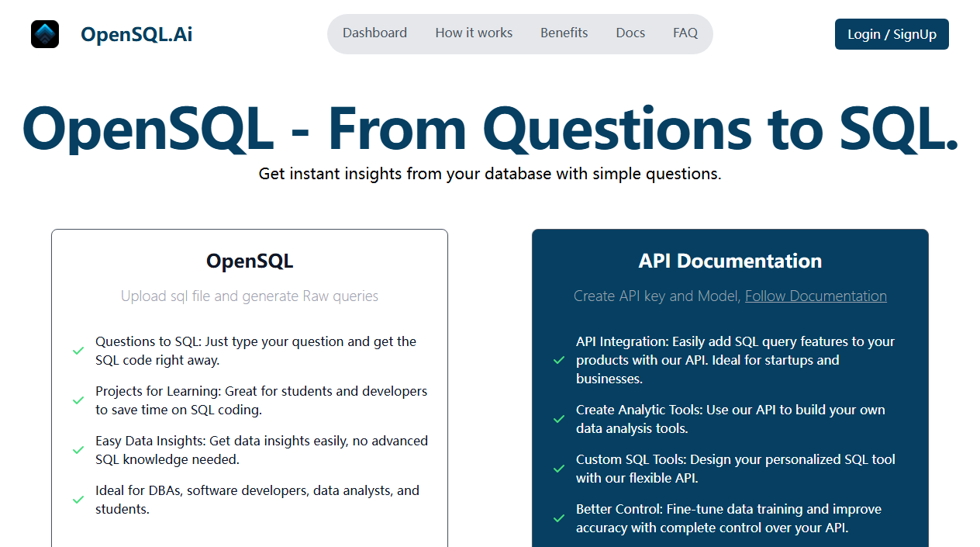Select the checkmark beside Questions to SQL
The height and width of the screenshot is (547, 980).
click(78, 351)
